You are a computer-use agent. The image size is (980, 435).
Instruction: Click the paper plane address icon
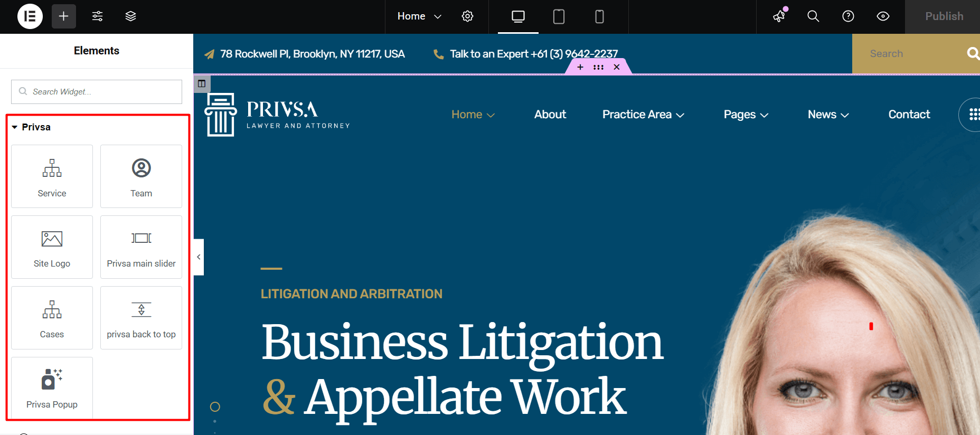pyautogui.click(x=210, y=54)
